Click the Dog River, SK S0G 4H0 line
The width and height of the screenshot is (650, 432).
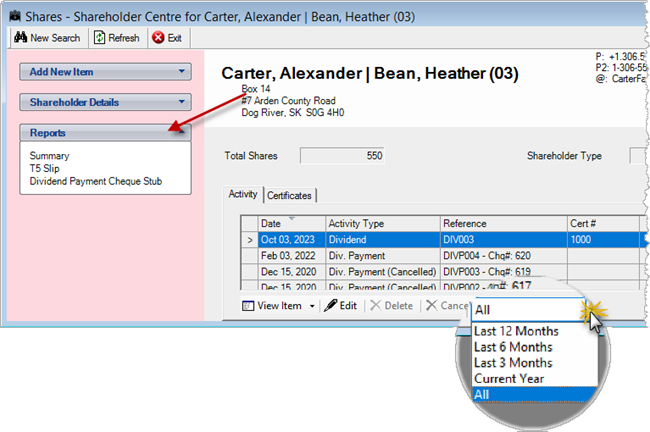(x=293, y=113)
